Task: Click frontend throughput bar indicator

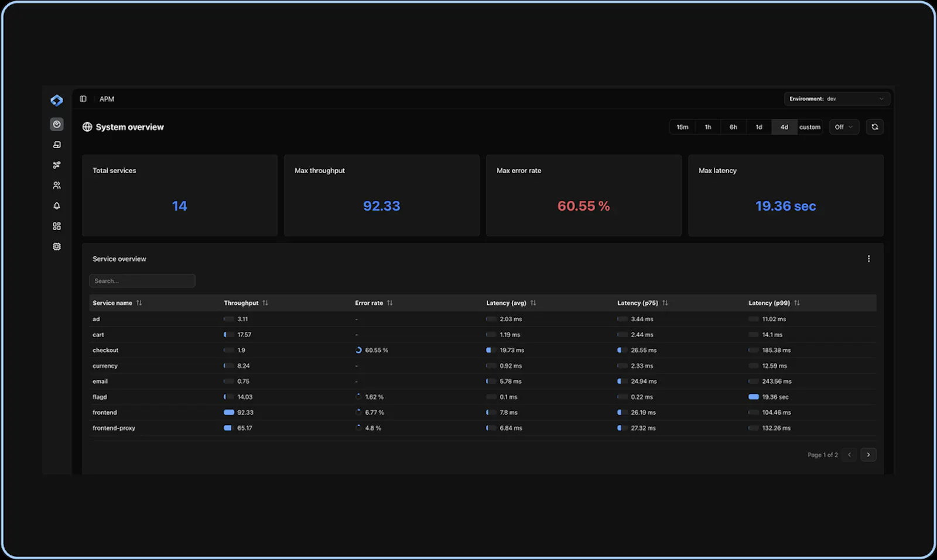Action: click(229, 413)
